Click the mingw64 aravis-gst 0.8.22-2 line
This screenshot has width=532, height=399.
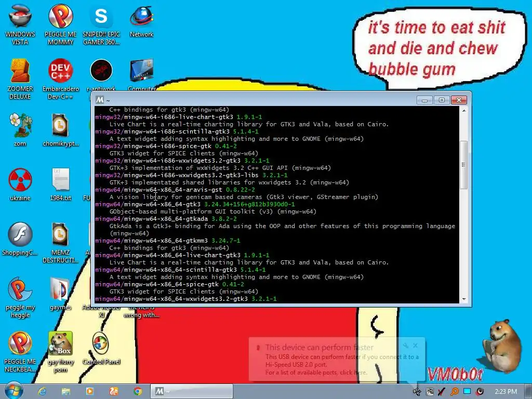point(175,190)
